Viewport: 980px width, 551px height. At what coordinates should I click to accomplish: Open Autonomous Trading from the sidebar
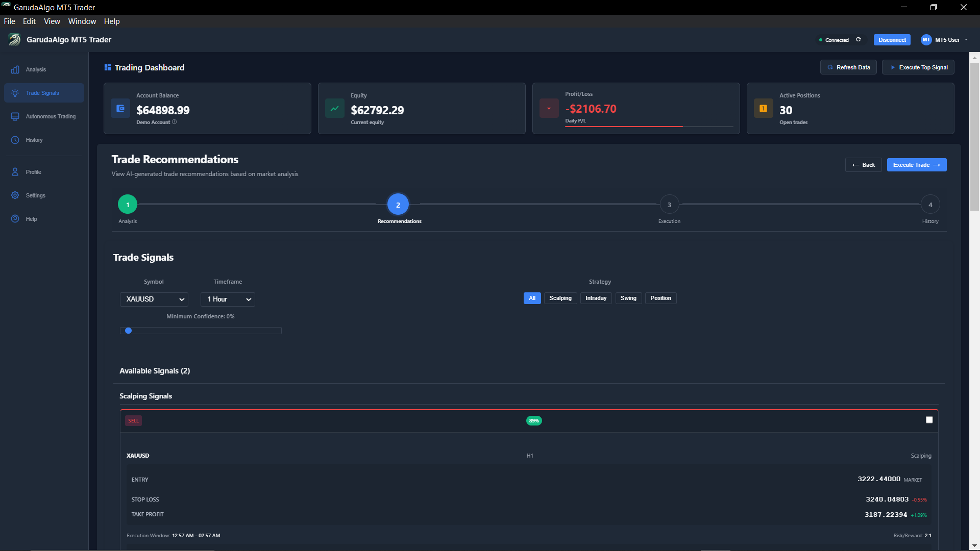[15, 116]
